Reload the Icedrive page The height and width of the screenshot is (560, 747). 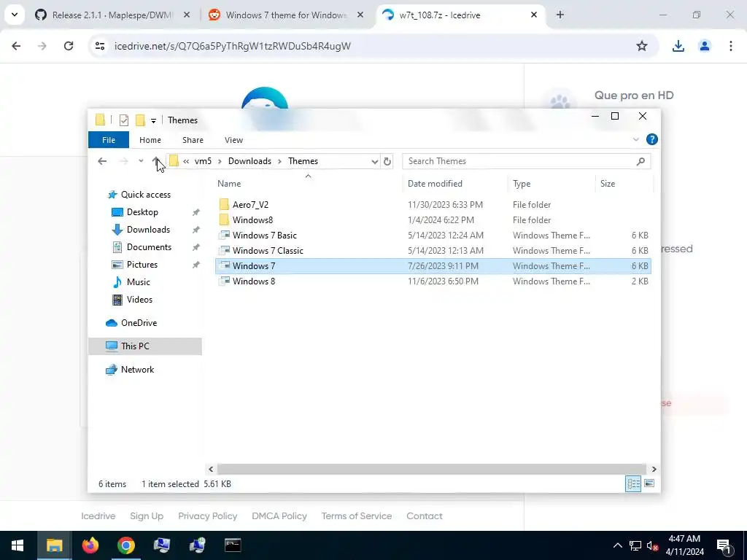(x=69, y=46)
